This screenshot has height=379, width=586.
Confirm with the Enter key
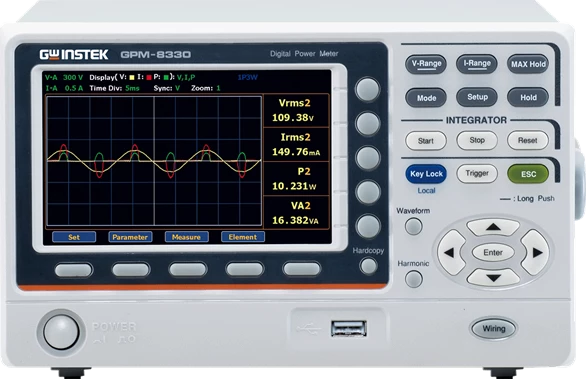pyautogui.click(x=493, y=253)
